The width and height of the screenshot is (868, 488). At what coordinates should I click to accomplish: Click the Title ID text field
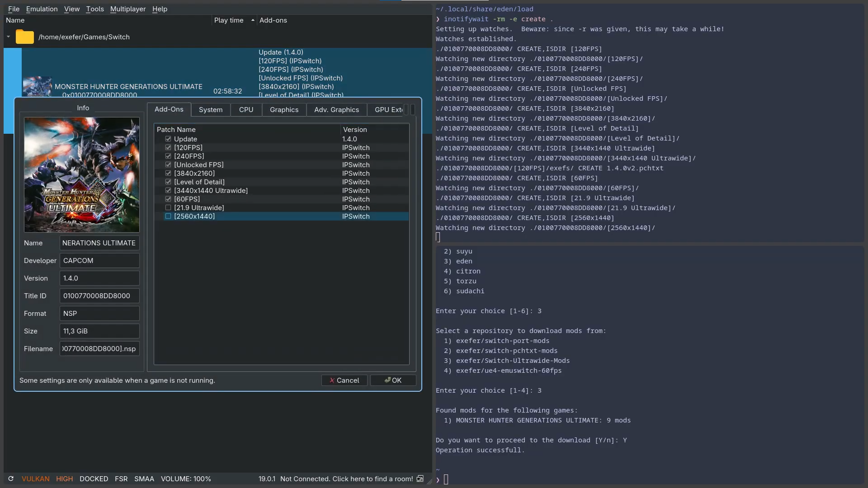tap(99, 296)
